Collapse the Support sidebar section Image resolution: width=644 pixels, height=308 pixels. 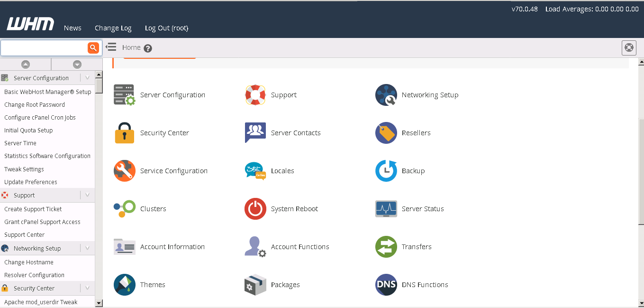pos(87,195)
